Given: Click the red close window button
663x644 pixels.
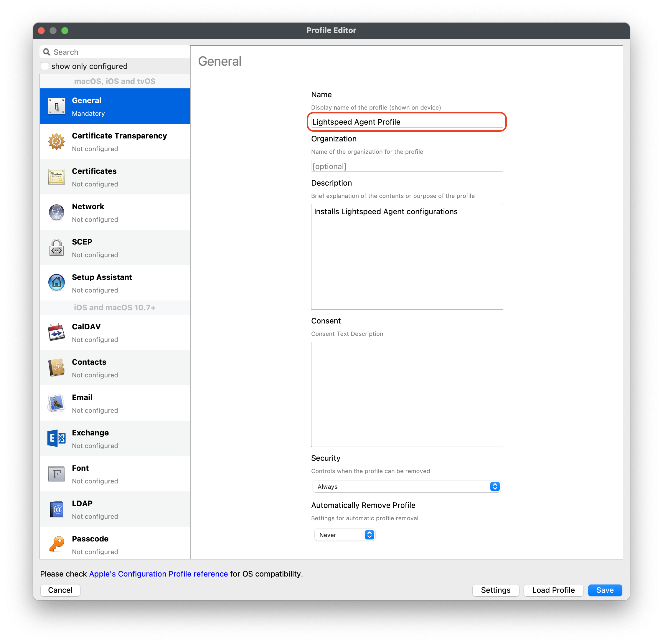Looking at the screenshot, I should tap(42, 31).
